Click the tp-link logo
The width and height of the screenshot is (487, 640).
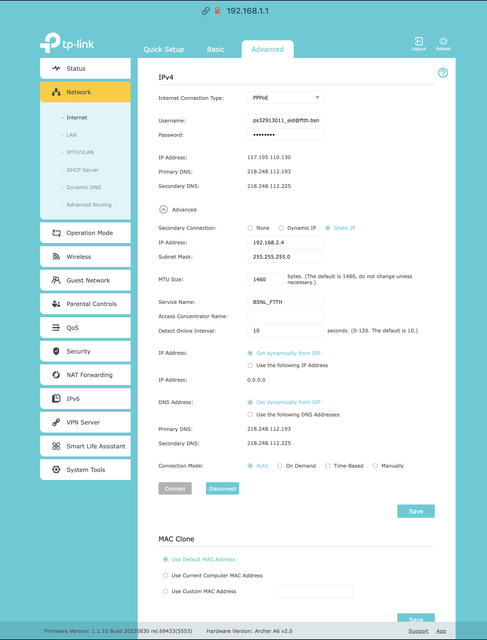tap(67, 43)
